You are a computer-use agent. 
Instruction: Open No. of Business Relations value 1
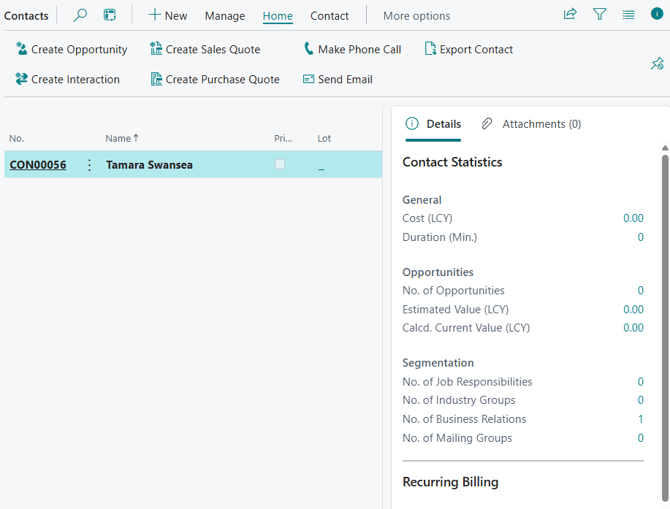click(641, 419)
